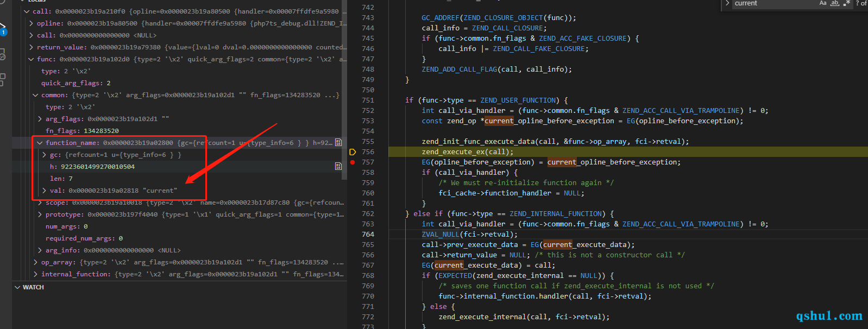This screenshot has width=868, height=329.
Task: Collapse the WATCH section
Action: point(17,287)
